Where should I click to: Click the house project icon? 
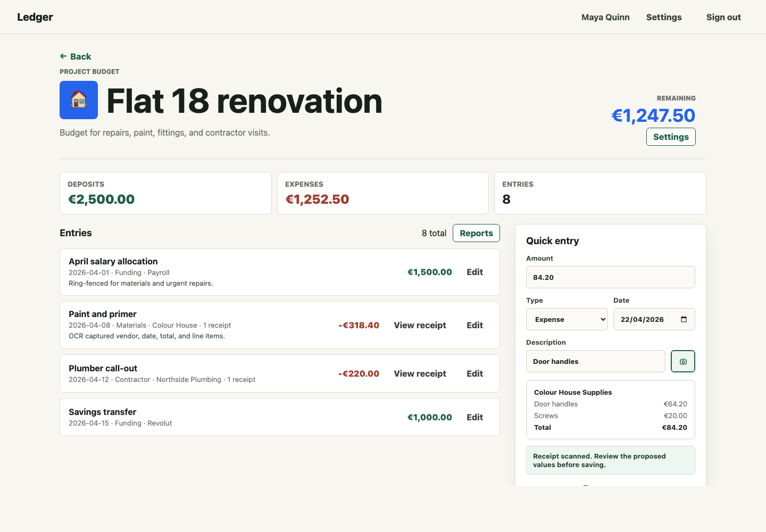[x=79, y=100]
